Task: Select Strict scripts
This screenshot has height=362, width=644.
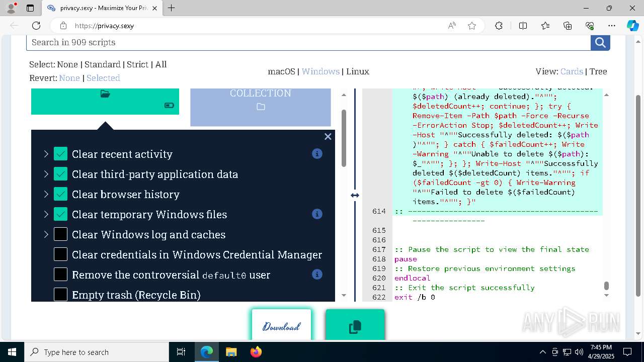Action: (x=137, y=64)
